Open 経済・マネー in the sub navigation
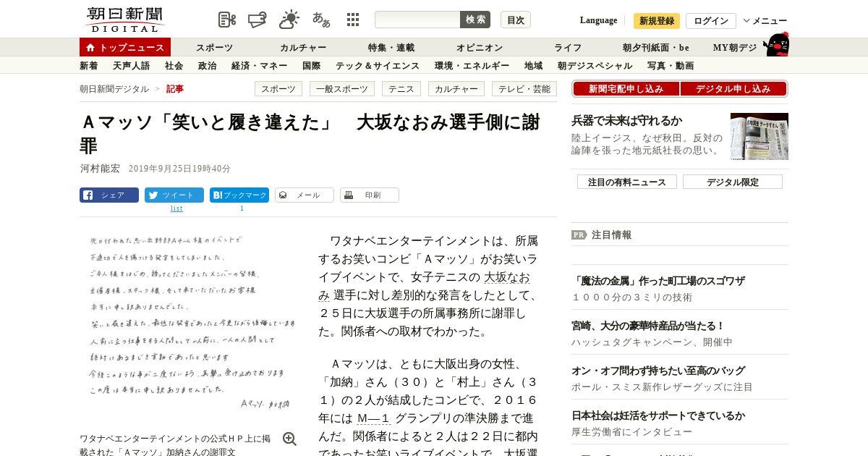The width and height of the screenshot is (868, 456). (259, 65)
